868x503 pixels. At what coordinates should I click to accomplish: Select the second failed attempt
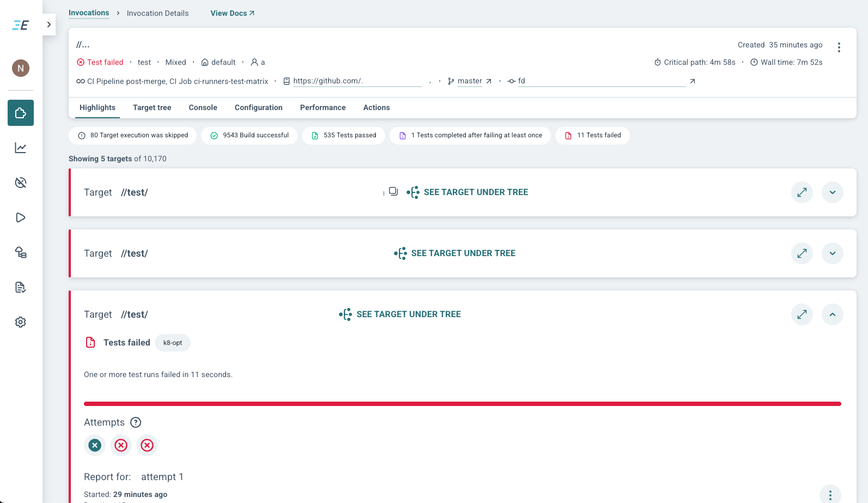point(121,445)
